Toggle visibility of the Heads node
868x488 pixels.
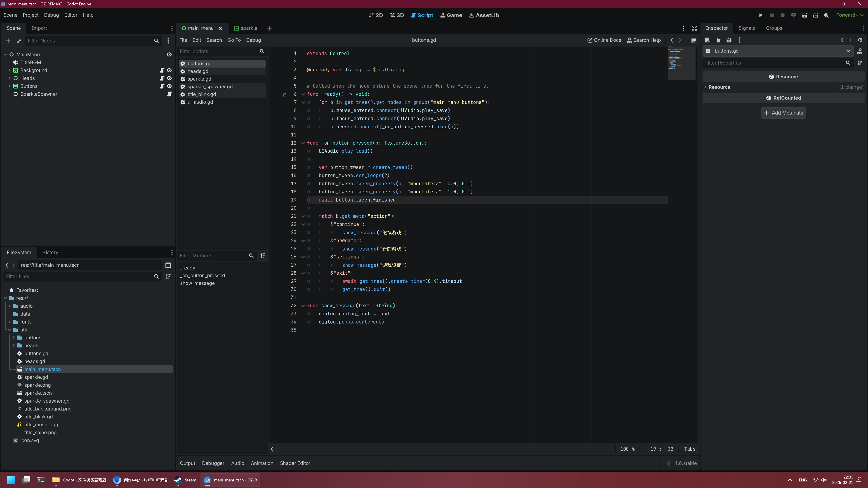coord(169,78)
